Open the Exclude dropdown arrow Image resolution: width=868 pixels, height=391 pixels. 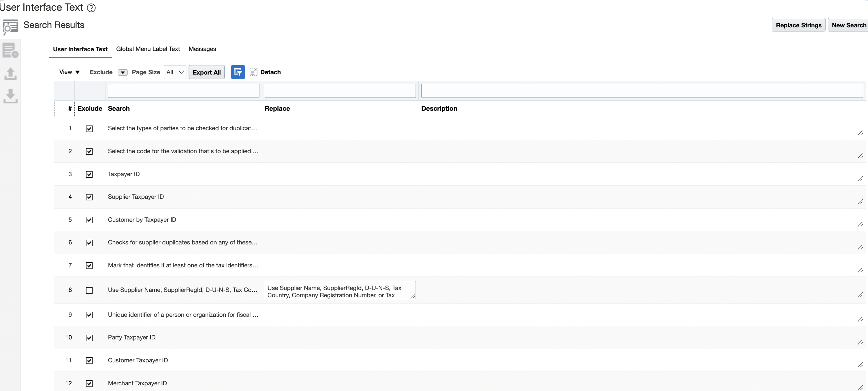click(123, 72)
